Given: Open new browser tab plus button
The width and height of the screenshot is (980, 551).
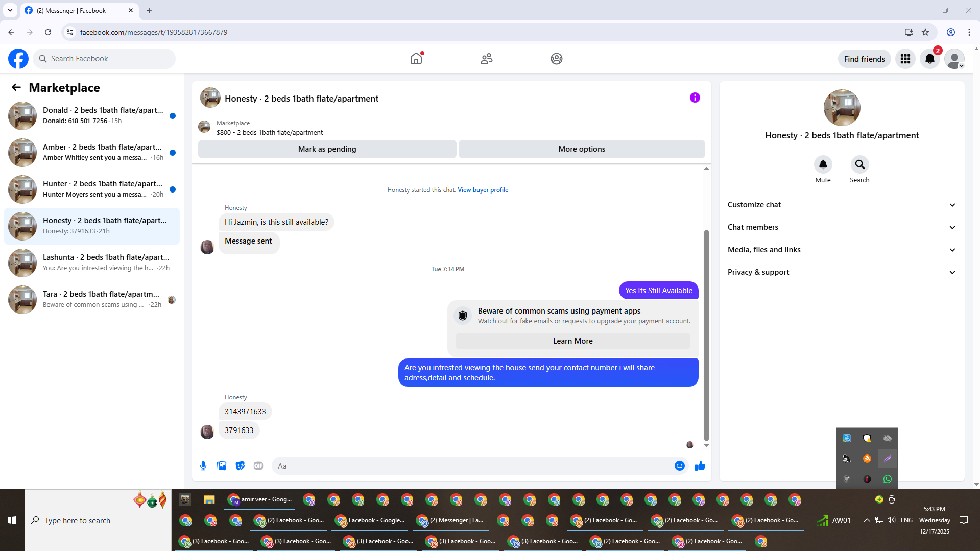Looking at the screenshot, I should (x=149, y=10).
